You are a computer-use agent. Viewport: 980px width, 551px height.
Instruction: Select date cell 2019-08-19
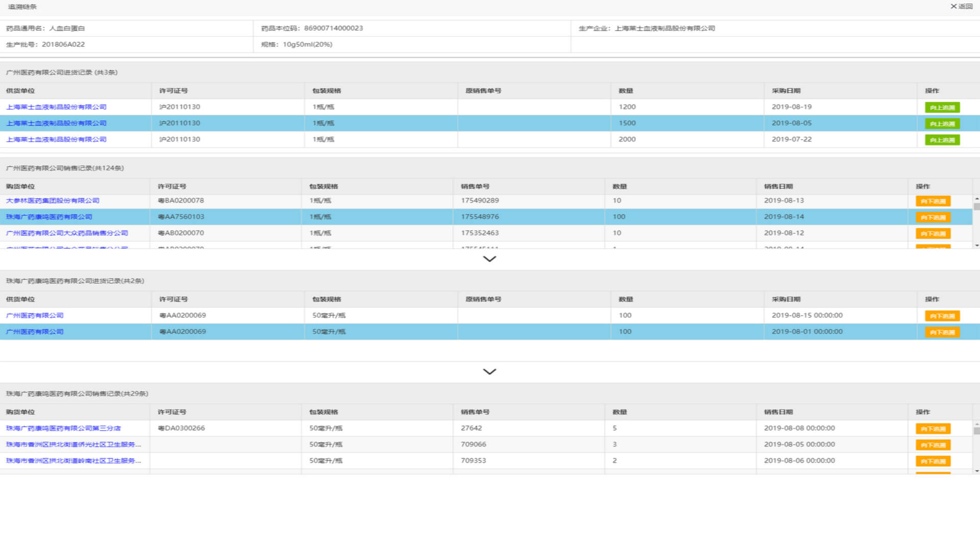coord(840,107)
